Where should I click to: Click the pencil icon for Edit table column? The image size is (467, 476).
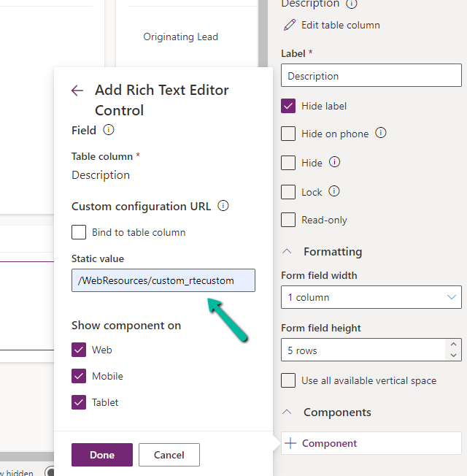click(x=290, y=25)
